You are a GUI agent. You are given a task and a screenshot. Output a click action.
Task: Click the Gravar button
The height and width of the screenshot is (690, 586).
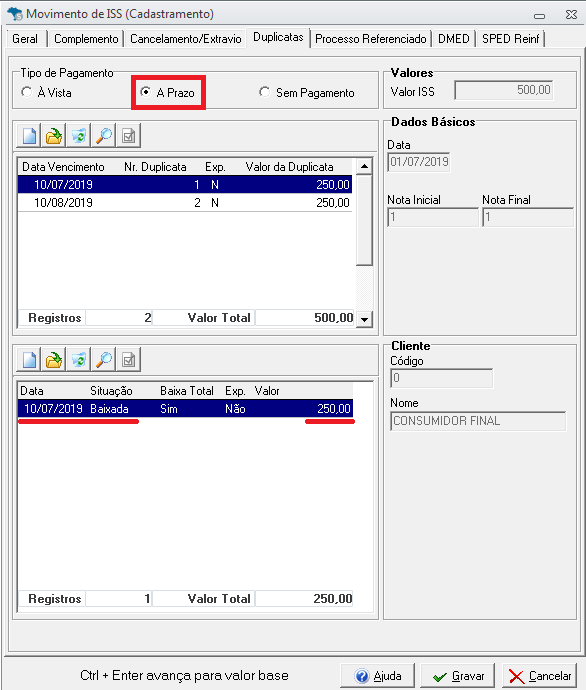pos(458,676)
